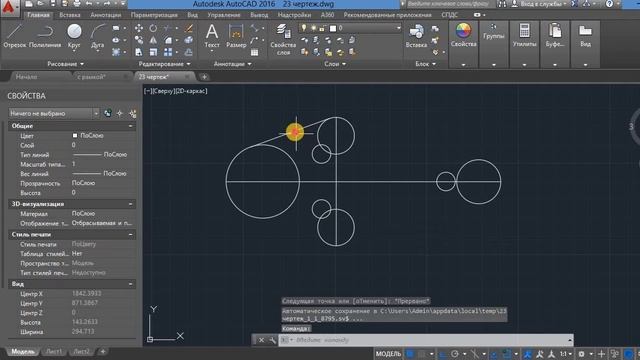The height and width of the screenshot is (360, 640).
Task: Open the 1:1 annotation scale dropdown
Action: pyautogui.click(x=565, y=354)
